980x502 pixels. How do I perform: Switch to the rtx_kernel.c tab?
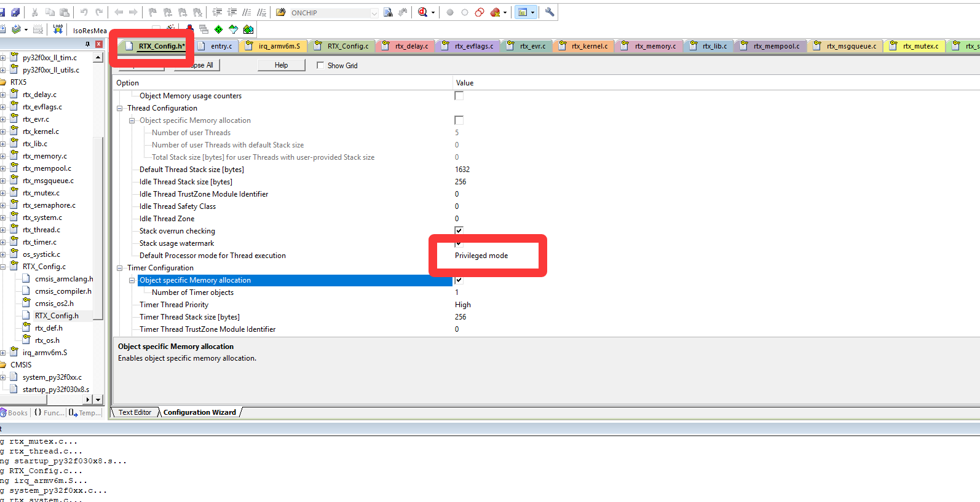(583, 46)
